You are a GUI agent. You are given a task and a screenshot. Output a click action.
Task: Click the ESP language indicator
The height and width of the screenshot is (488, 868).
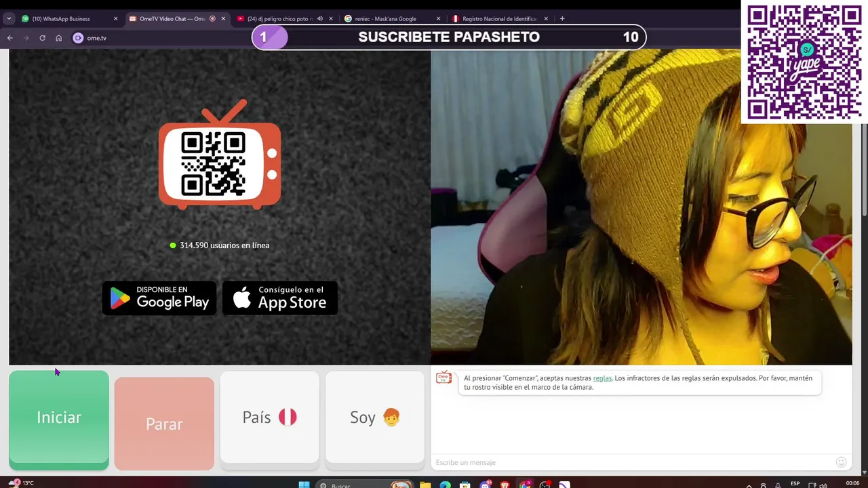click(795, 484)
